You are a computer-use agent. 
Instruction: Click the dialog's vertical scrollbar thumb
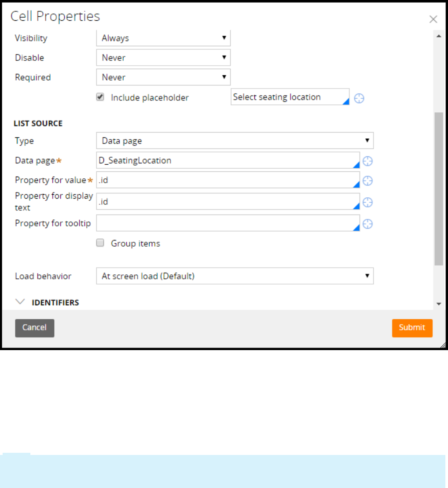pyautogui.click(x=438, y=189)
